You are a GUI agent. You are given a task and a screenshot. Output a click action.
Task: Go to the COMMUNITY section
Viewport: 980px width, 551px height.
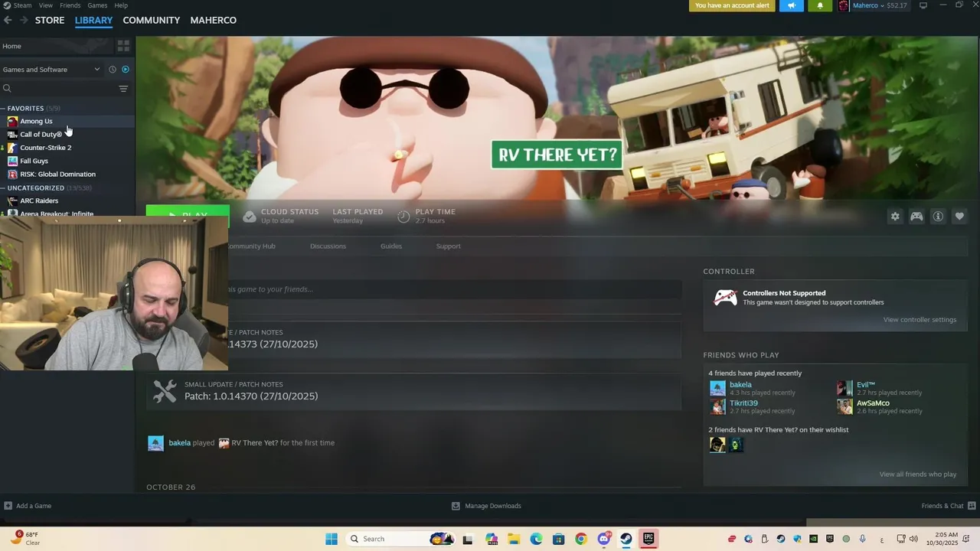coord(152,20)
